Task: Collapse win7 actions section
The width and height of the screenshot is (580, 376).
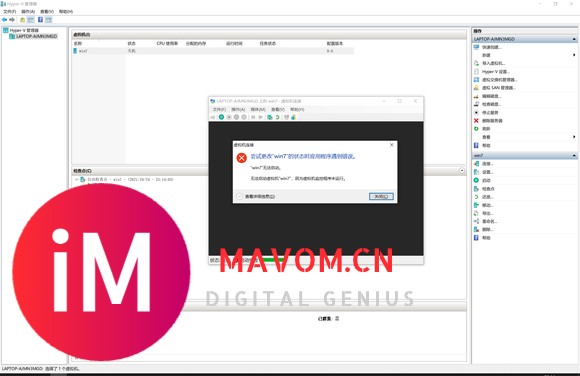Action: (x=574, y=155)
